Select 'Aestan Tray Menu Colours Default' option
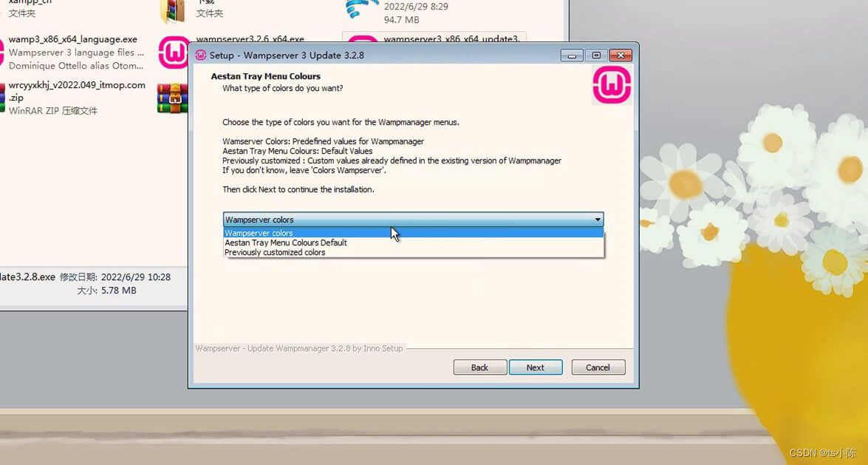 click(286, 242)
